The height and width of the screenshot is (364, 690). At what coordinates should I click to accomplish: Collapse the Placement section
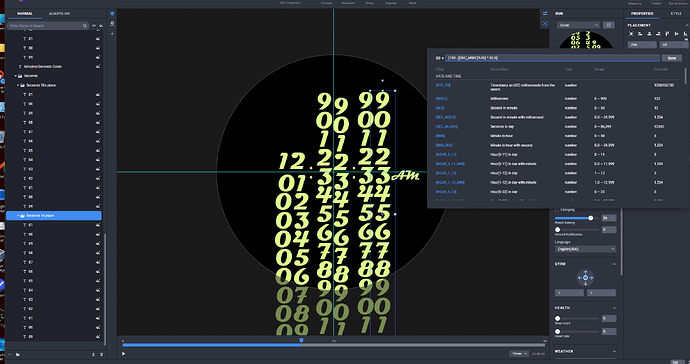point(686,26)
